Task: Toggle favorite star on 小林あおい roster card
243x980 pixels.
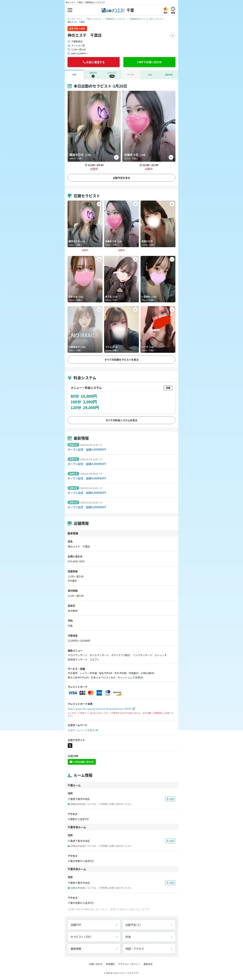Action: pos(99,310)
